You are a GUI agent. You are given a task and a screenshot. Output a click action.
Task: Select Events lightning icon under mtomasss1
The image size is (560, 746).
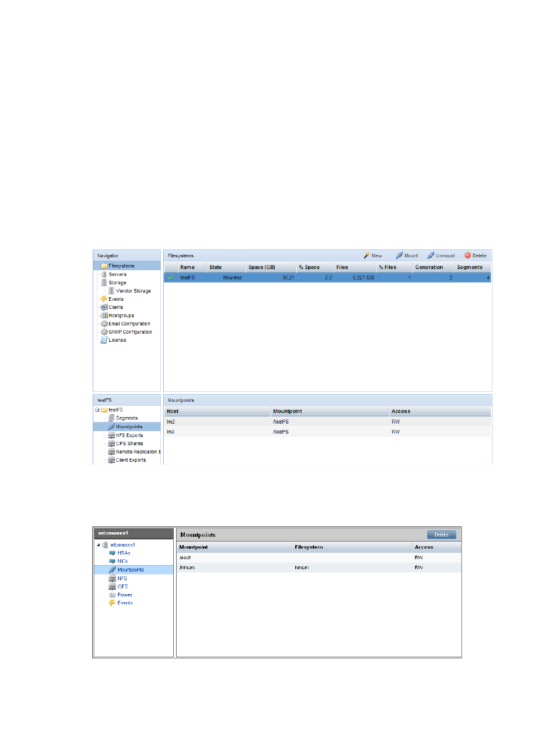click(112, 603)
